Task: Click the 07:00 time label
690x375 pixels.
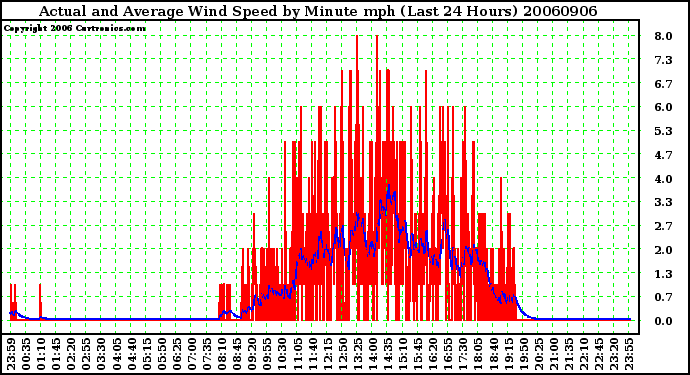Action: 191,354
